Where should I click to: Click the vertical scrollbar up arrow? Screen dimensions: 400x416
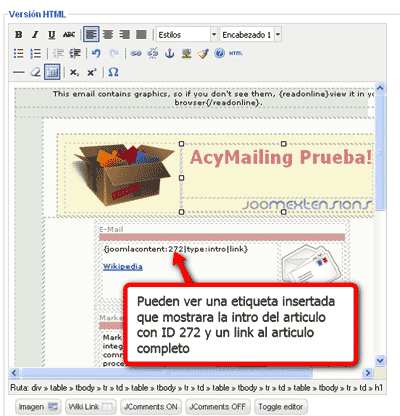(380, 88)
